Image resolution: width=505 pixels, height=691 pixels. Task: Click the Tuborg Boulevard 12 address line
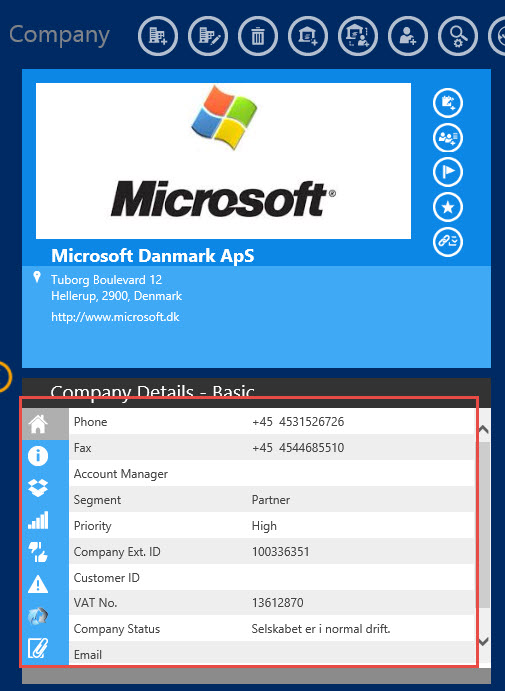click(x=107, y=280)
